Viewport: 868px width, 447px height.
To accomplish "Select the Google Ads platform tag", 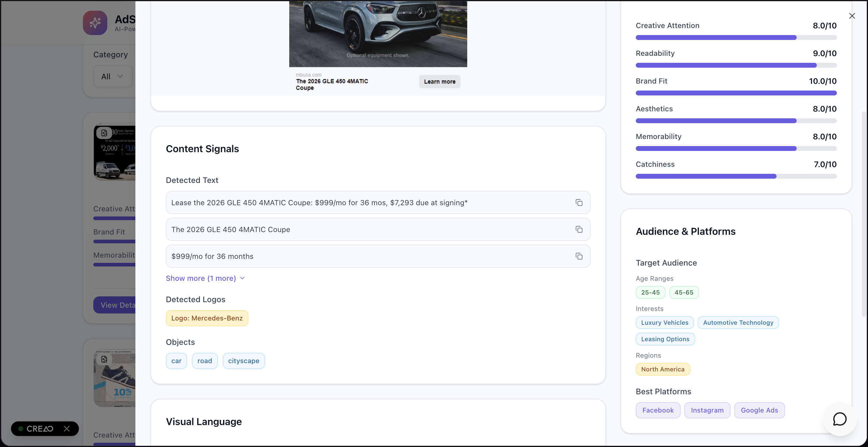I will (x=759, y=410).
